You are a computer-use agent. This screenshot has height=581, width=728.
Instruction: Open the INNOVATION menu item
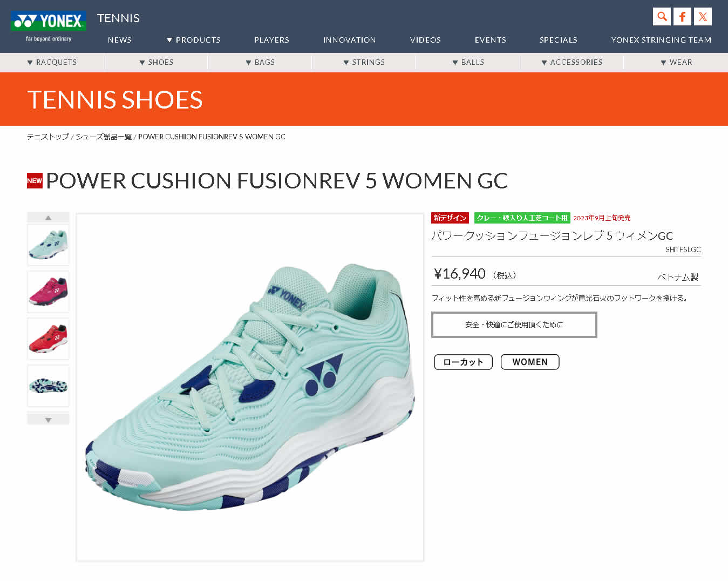pos(349,40)
